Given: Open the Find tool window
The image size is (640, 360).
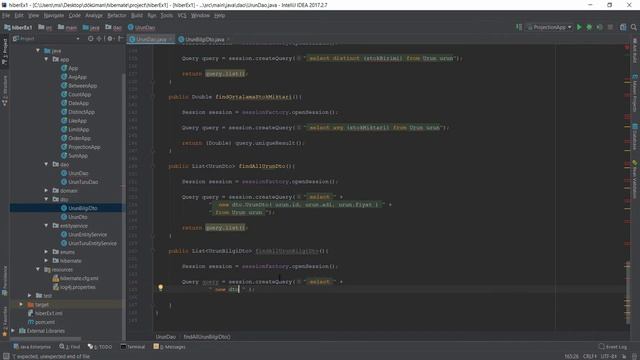Looking at the screenshot, I should [x=70, y=347].
